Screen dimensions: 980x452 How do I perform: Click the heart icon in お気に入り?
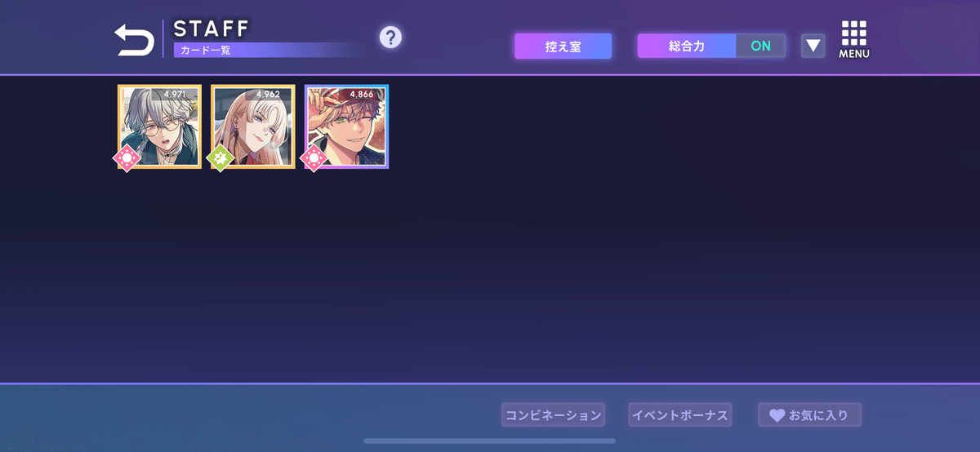777,415
